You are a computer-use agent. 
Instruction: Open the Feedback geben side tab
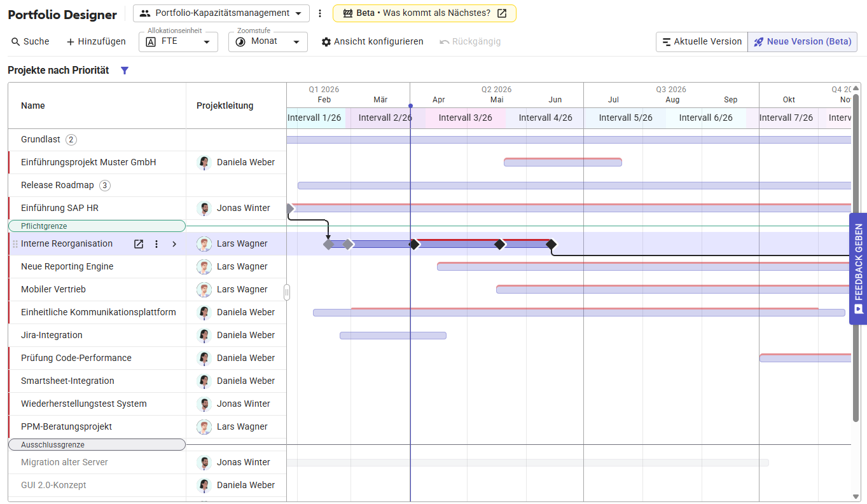858,269
